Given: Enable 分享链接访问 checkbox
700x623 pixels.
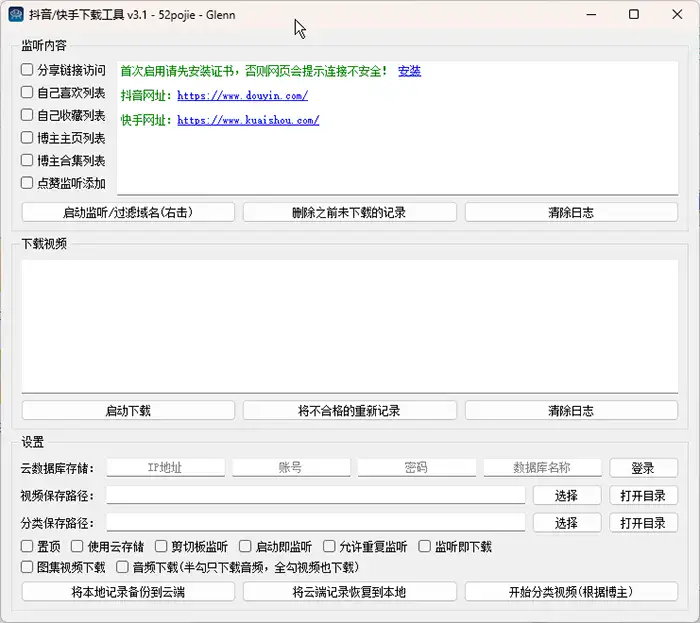Looking at the screenshot, I should pyautogui.click(x=27, y=70).
